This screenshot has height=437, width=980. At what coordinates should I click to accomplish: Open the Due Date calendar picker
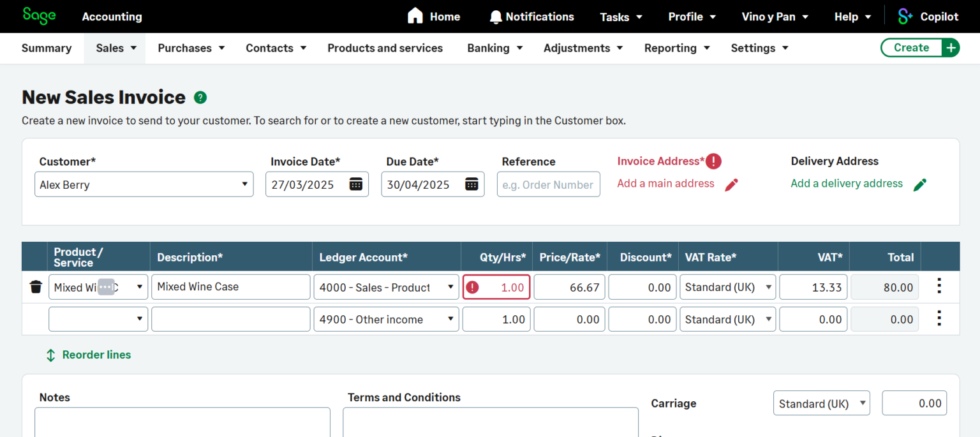[x=471, y=184]
